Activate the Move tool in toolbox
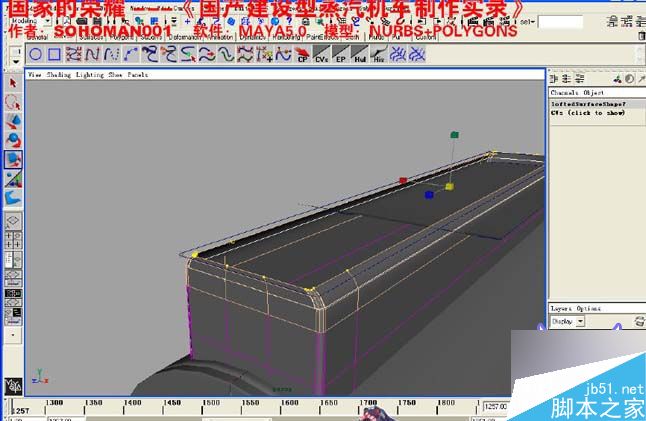The width and height of the screenshot is (646, 421). tap(13, 122)
